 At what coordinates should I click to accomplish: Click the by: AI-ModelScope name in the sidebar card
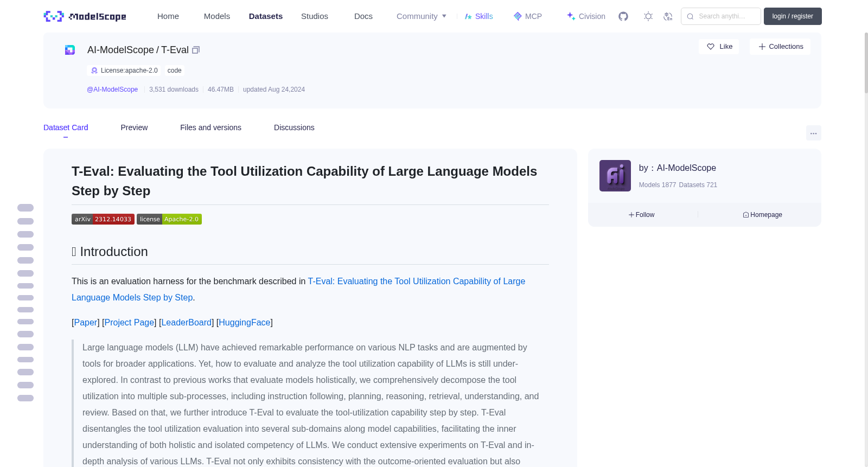click(x=686, y=168)
